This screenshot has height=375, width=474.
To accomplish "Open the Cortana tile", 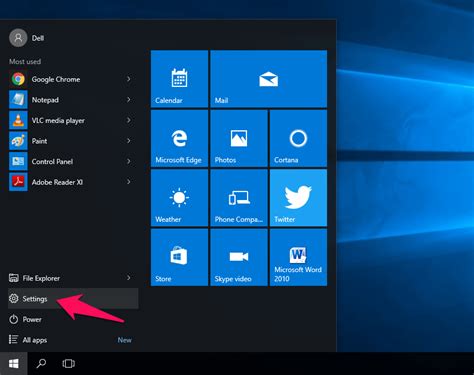I will click(x=298, y=138).
